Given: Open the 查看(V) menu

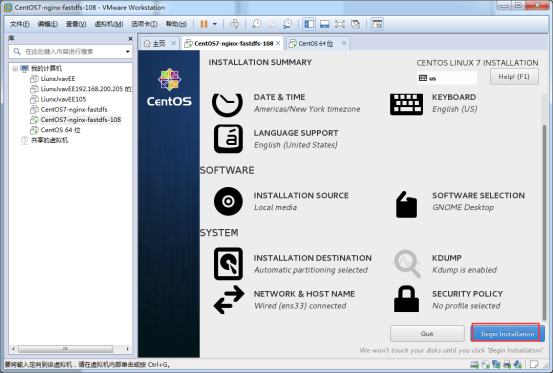Looking at the screenshot, I should [x=76, y=24].
